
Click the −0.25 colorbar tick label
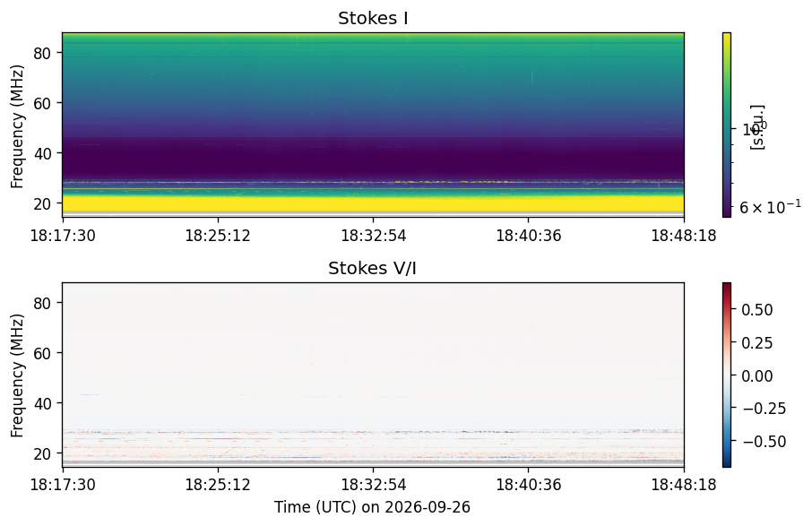(764, 409)
